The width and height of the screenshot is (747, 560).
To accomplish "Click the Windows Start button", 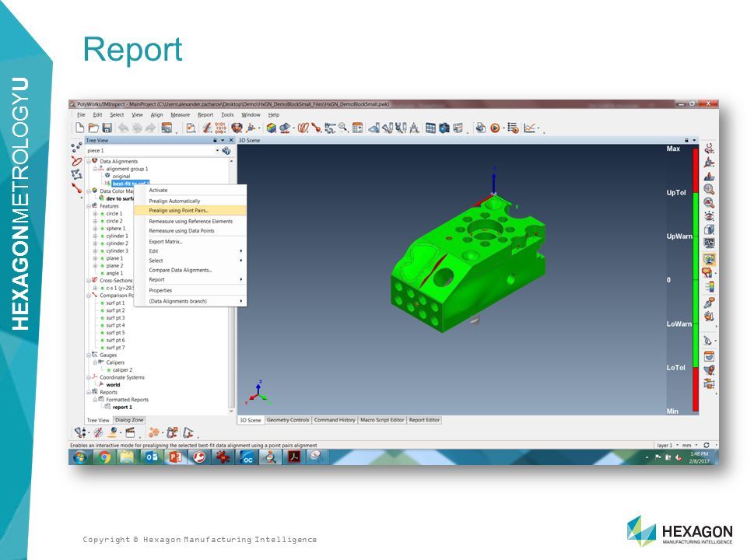I will pos(80,457).
